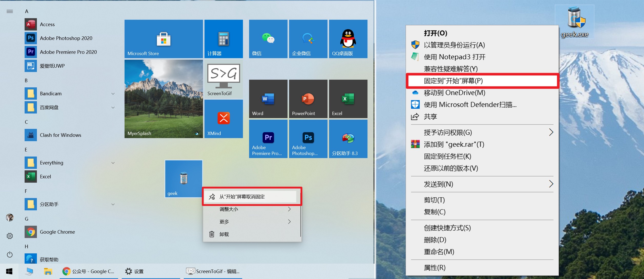The image size is (644, 279).
Task: Launch the QQ桌面版 tile
Action: [348, 39]
